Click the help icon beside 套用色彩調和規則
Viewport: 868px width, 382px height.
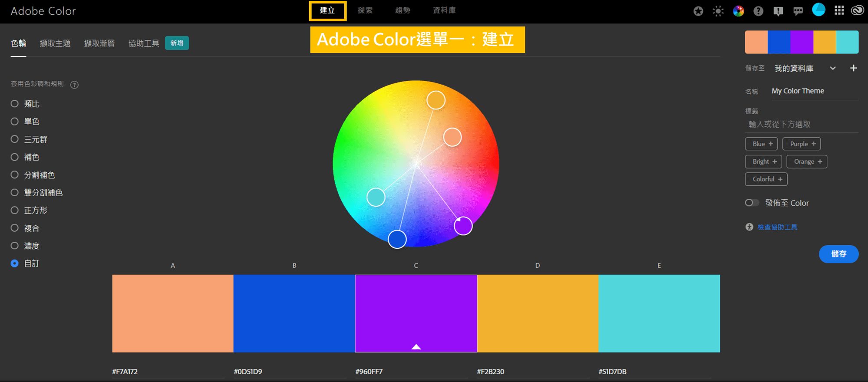click(74, 85)
